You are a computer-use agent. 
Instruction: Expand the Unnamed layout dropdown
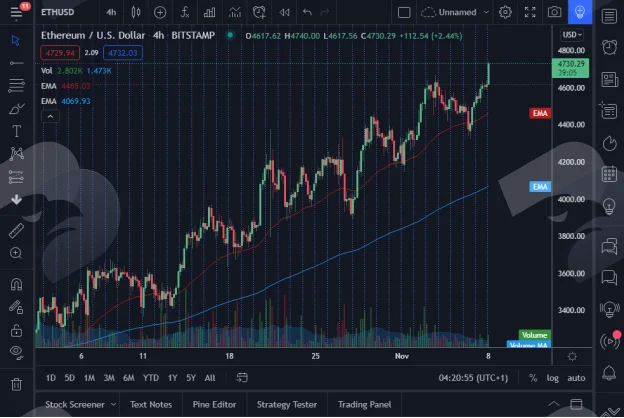pyautogui.click(x=486, y=12)
